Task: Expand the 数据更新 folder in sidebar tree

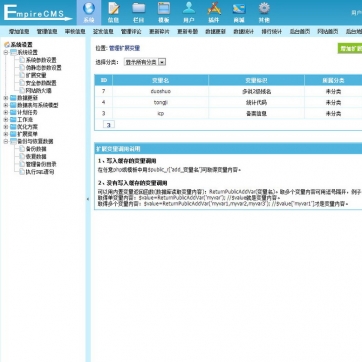Action: pyautogui.click(x=6, y=98)
